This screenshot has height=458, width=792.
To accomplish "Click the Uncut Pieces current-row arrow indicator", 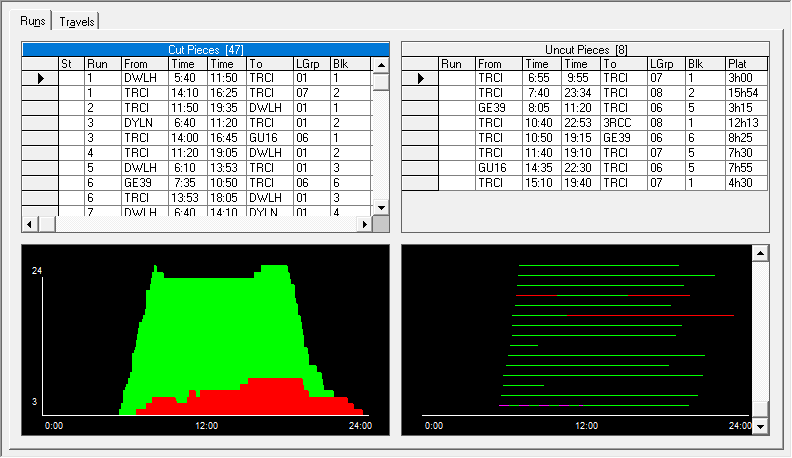I will (x=420, y=78).
